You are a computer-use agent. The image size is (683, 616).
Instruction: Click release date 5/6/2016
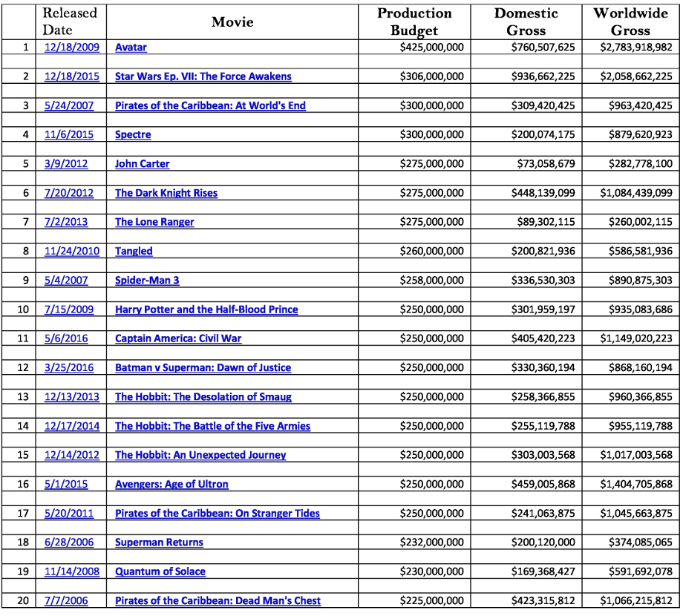click(66, 338)
